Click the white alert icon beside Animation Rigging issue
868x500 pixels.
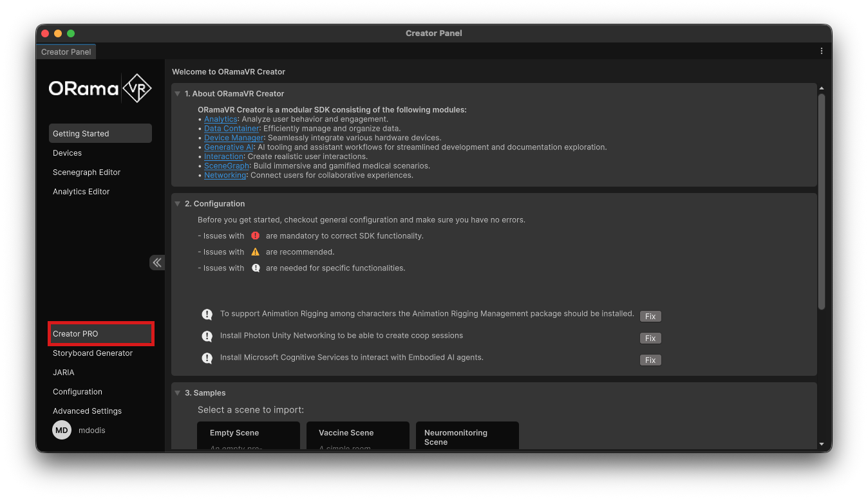[207, 315]
